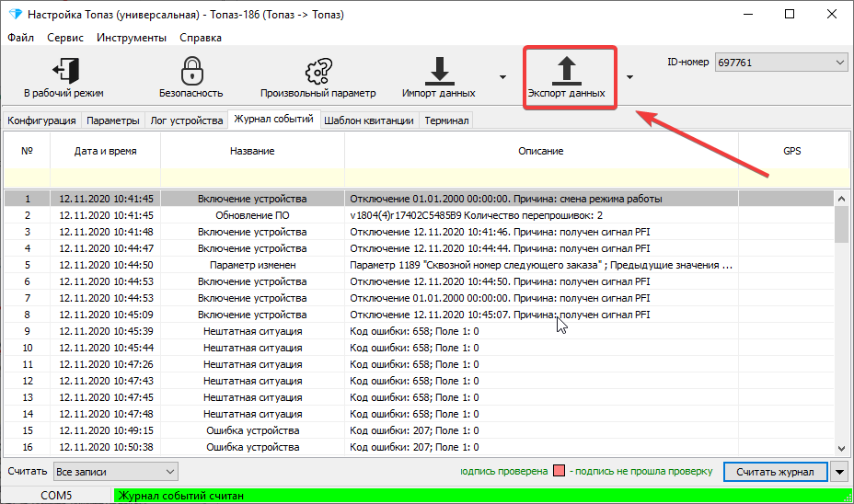Click the filter field under Дата и время
This screenshot has height=504, width=854.
coord(105,178)
